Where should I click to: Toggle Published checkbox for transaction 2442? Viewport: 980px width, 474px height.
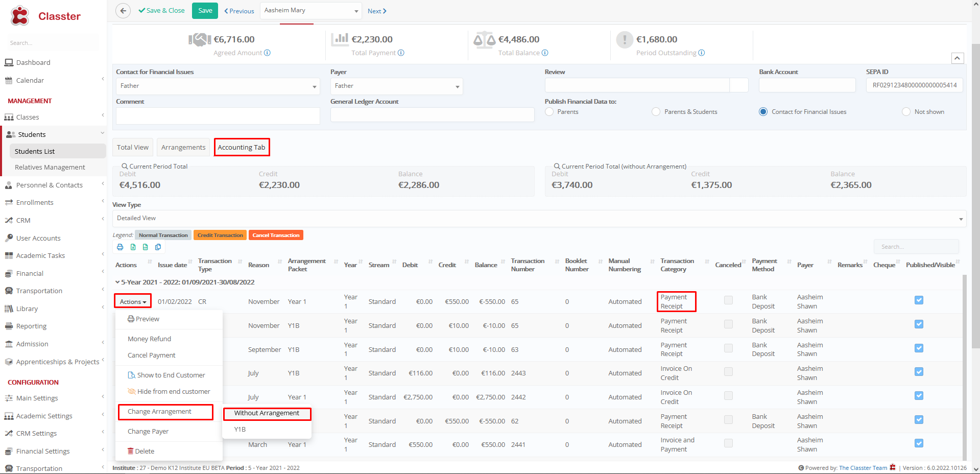pyautogui.click(x=919, y=396)
